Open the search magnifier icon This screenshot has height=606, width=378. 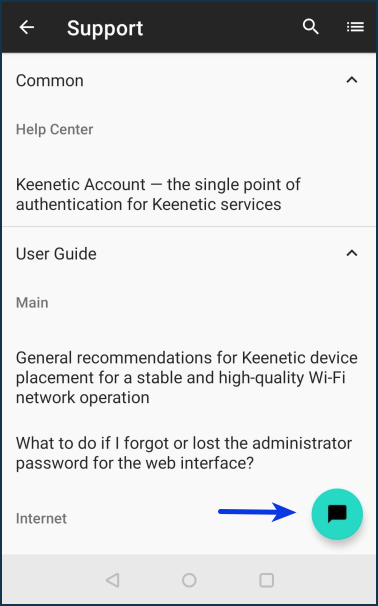click(x=310, y=27)
